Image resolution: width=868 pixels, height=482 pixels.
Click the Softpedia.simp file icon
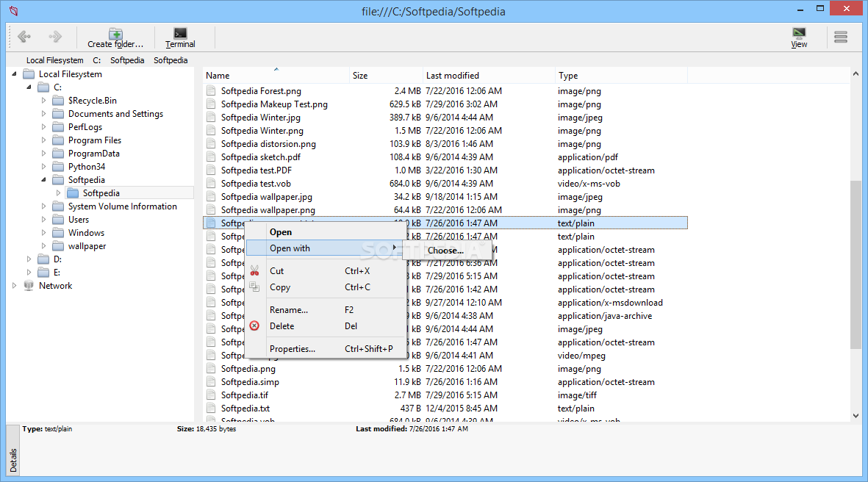[x=211, y=382]
